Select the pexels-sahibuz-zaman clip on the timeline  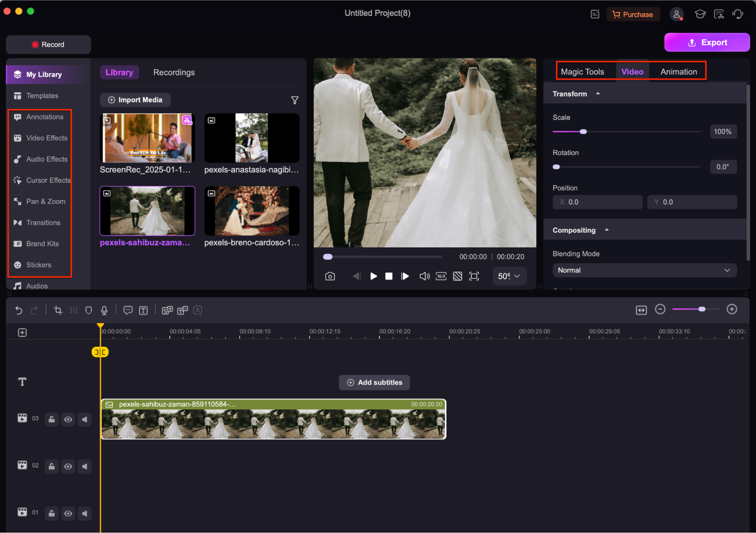[x=273, y=419]
